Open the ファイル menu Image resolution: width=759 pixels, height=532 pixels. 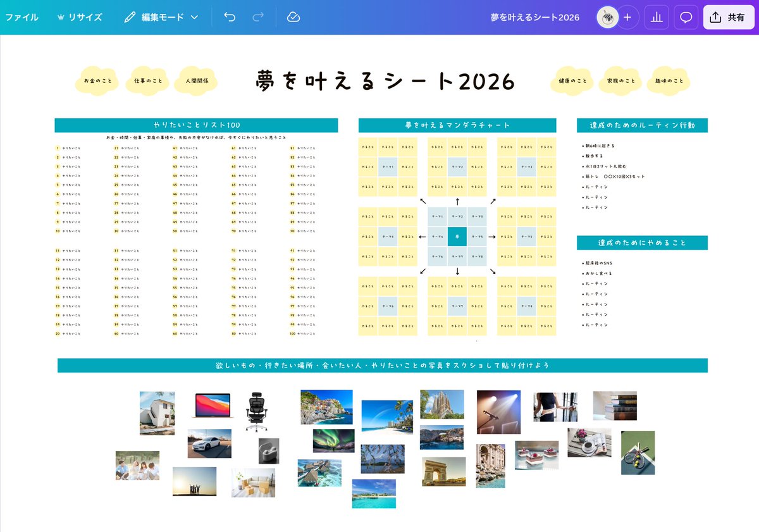click(22, 17)
